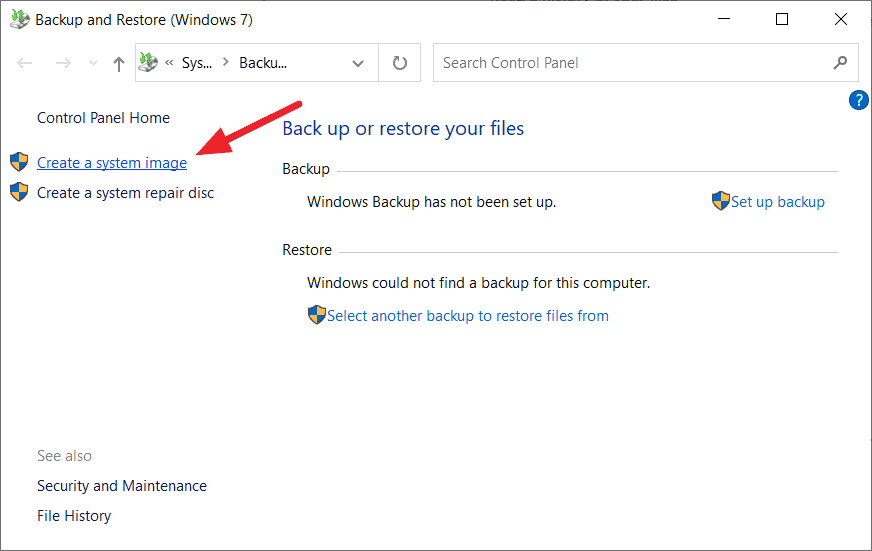Click the 'See also' label
Viewport: 872px width, 551px height.
[65, 456]
